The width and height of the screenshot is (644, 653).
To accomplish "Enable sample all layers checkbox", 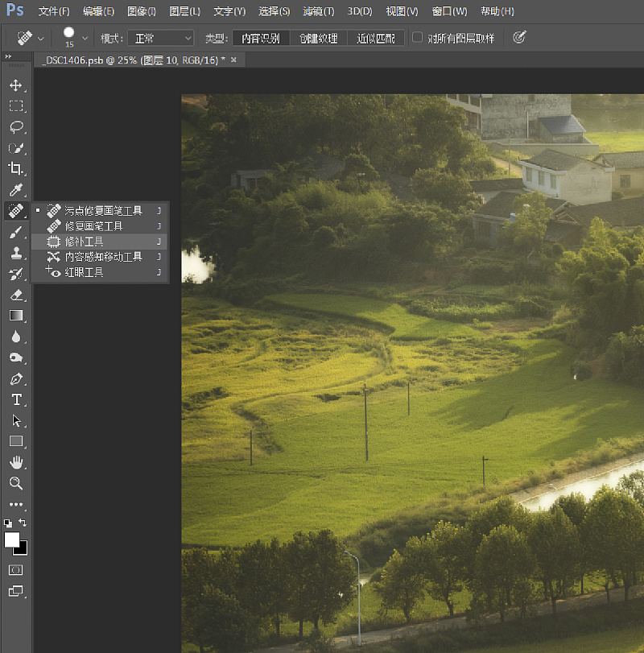I will pyautogui.click(x=417, y=38).
